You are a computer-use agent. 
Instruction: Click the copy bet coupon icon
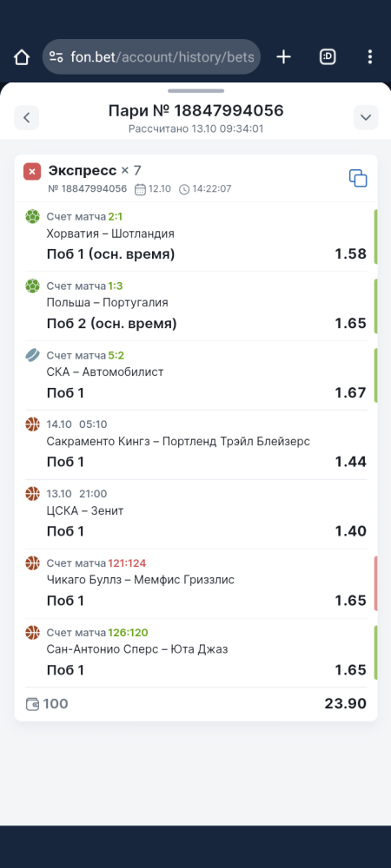(x=358, y=178)
